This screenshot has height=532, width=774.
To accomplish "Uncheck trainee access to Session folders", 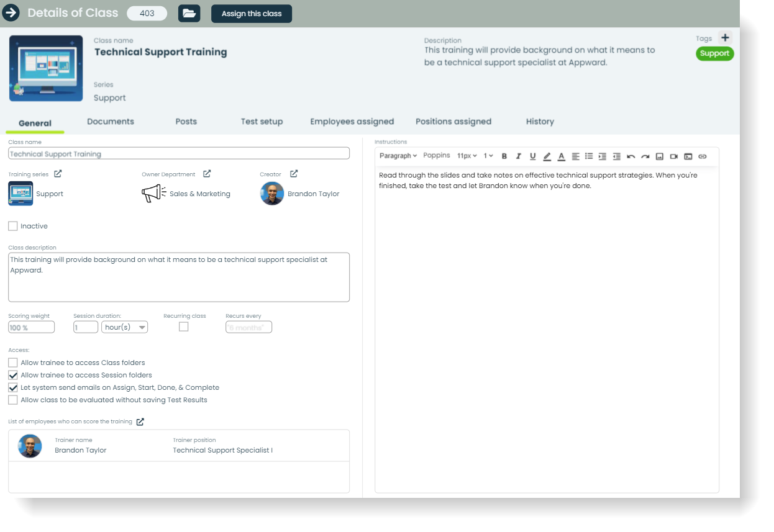I will (x=13, y=375).
